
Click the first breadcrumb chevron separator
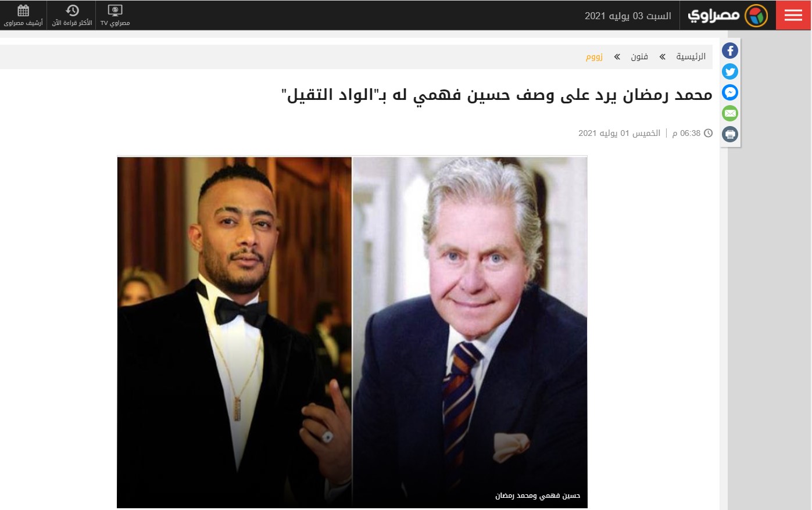point(662,56)
